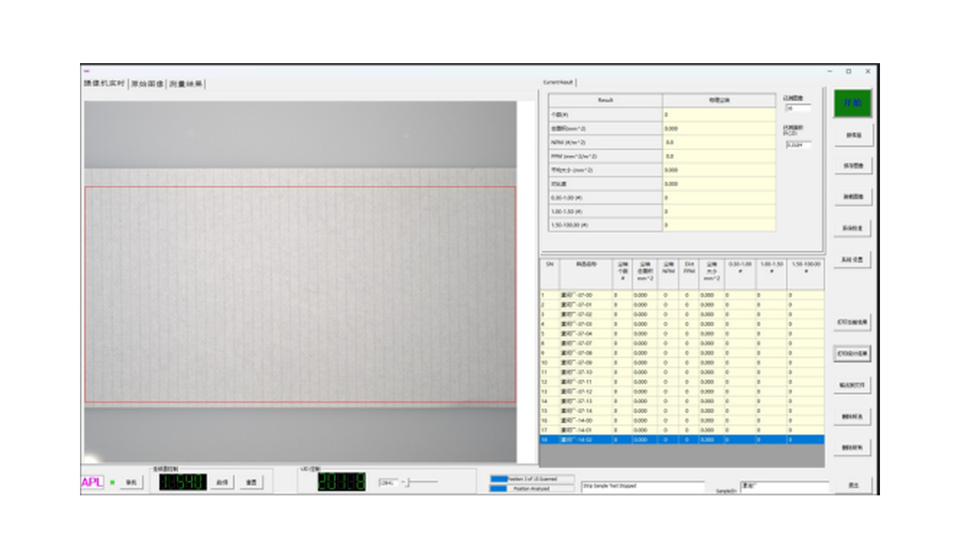Select row 16 ending in -14-00
The image size is (960, 560).
coord(681,420)
